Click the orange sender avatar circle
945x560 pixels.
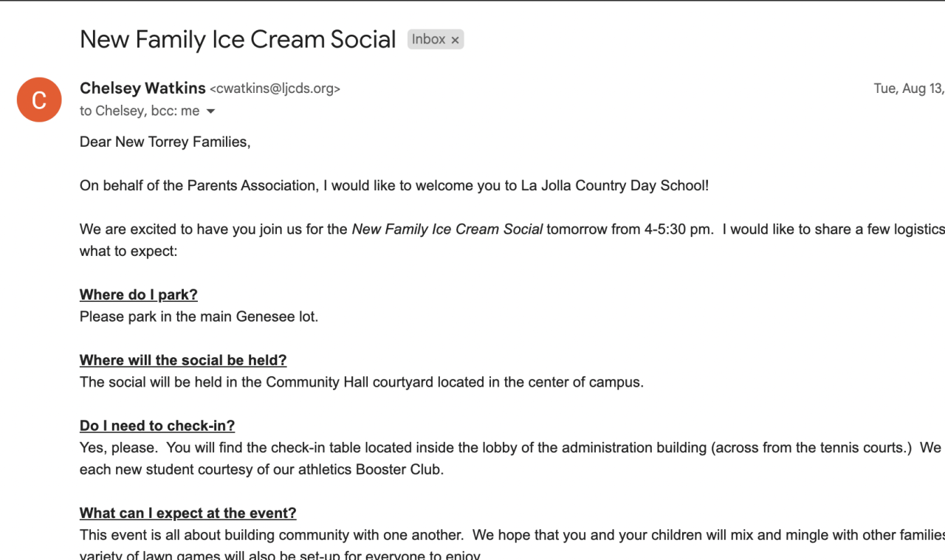pyautogui.click(x=39, y=100)
